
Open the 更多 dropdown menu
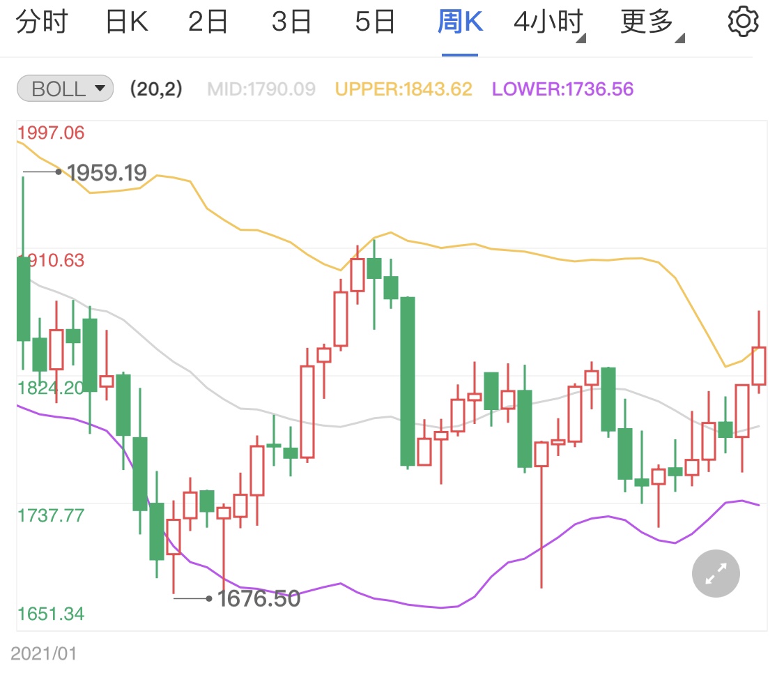[652, 23]
